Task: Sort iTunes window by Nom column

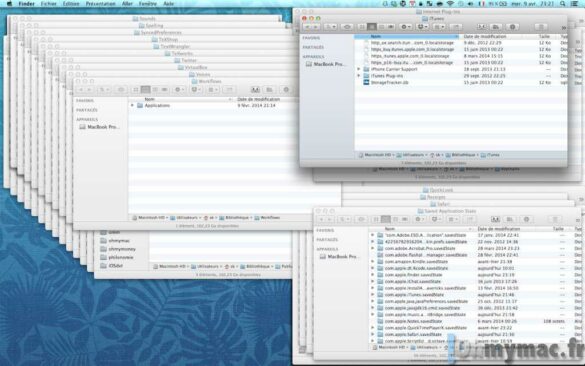Action: coord(407,37)
